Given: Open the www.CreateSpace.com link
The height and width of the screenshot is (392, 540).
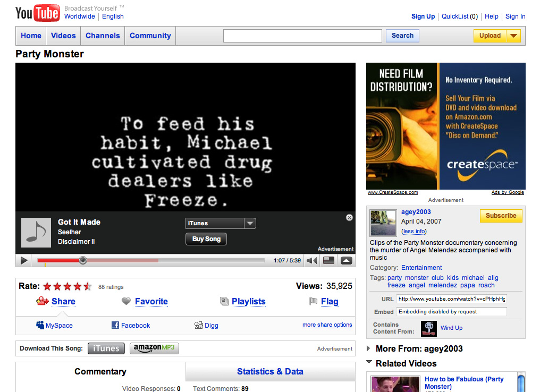Looking at the screenshot, I should tap(393, 192).
